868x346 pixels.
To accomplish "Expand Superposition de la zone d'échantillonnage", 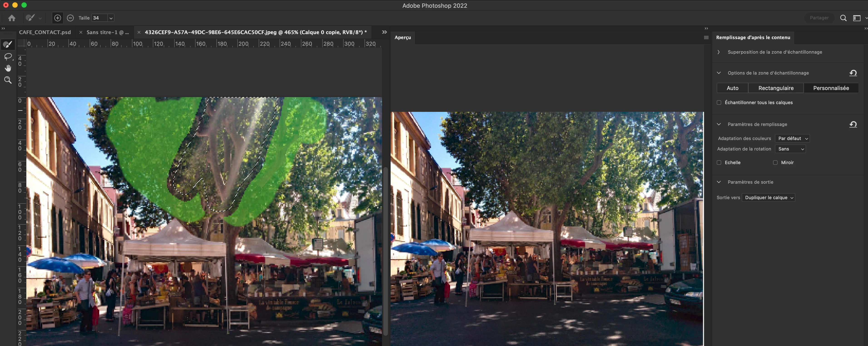I will [x=719, y=52].
